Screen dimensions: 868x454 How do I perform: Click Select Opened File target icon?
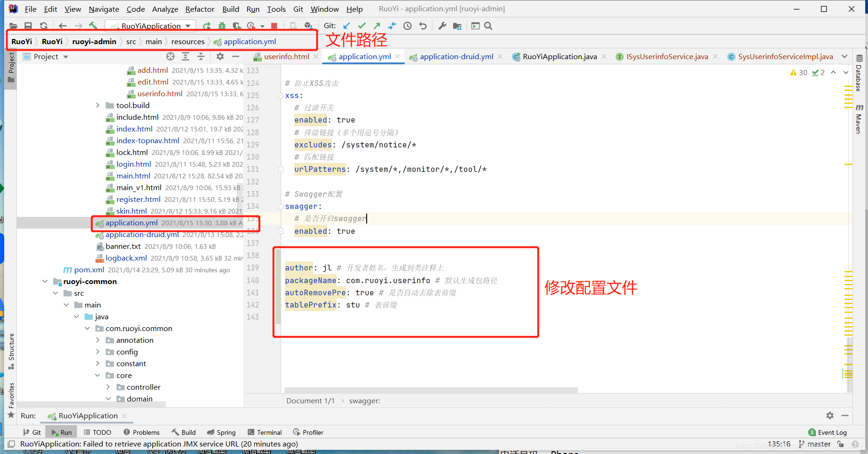click(170, 56)
